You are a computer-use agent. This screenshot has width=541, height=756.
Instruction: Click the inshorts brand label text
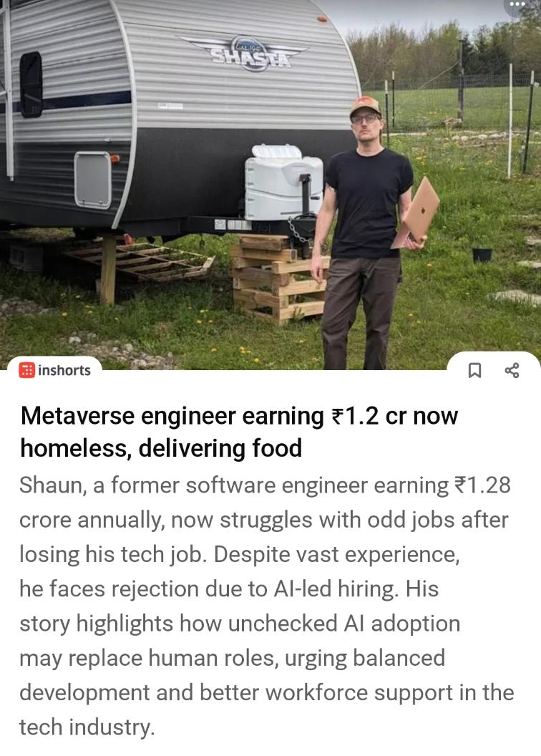[x=64, y=370]
